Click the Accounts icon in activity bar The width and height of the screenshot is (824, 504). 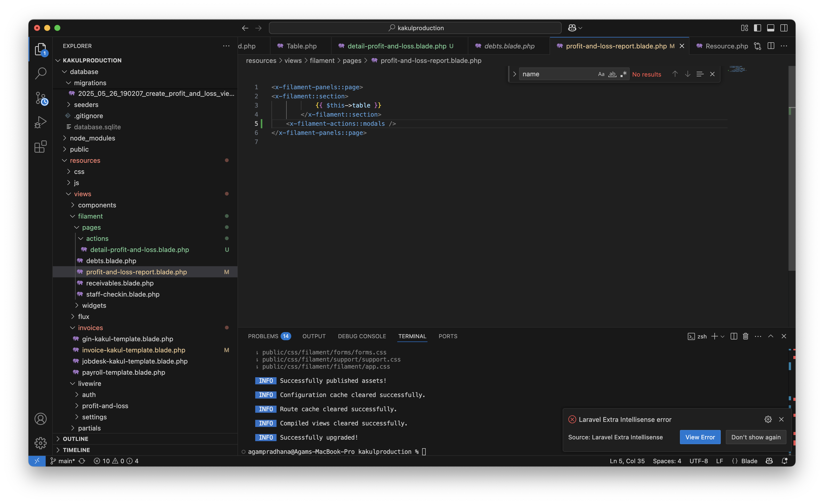pyautogui.click(x=41, y=419)
